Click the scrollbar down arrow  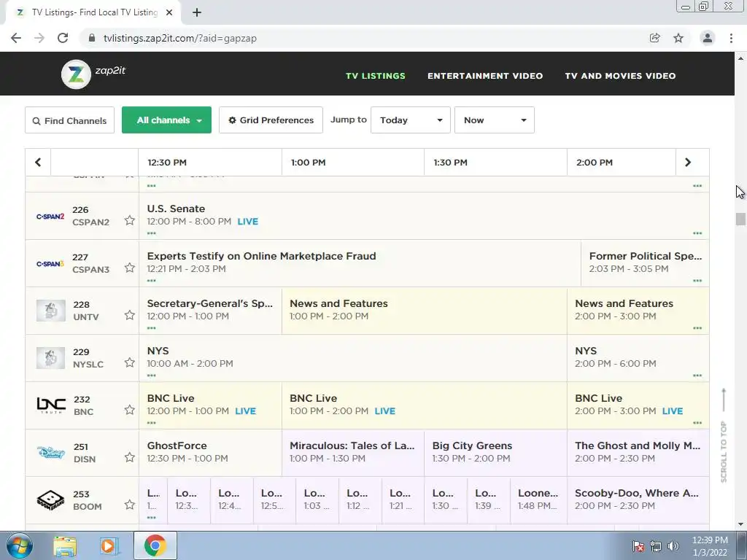coord(740,524)
